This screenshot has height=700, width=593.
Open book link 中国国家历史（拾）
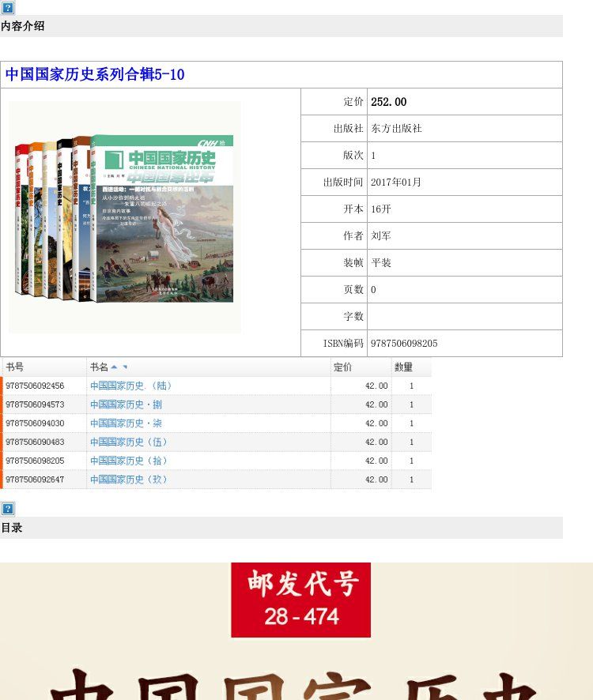tap(130, 461)
